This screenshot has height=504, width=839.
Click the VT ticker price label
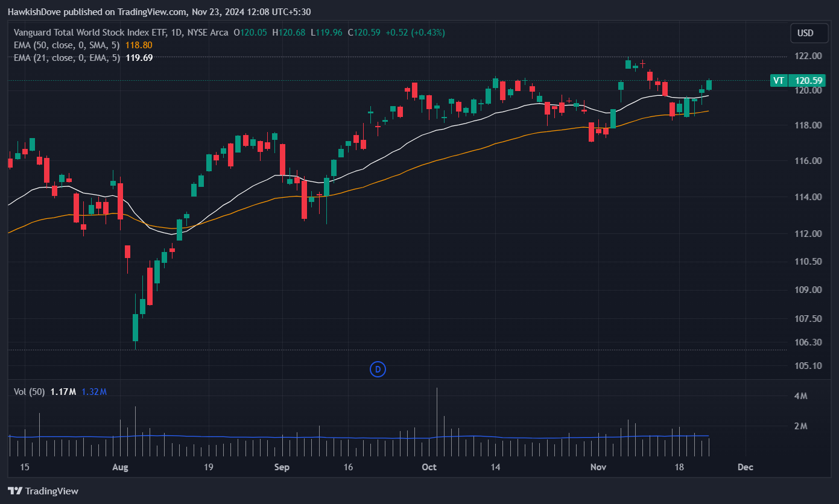pos(798,80)
